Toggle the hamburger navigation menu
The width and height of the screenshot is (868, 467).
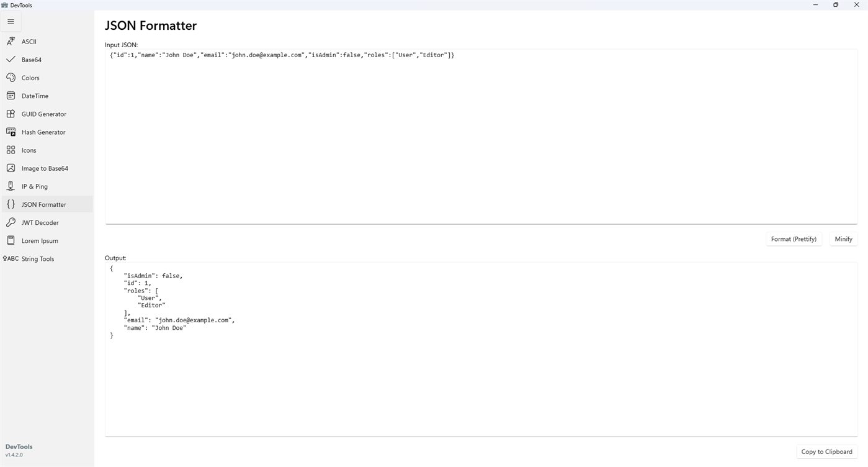coord(11,22)
